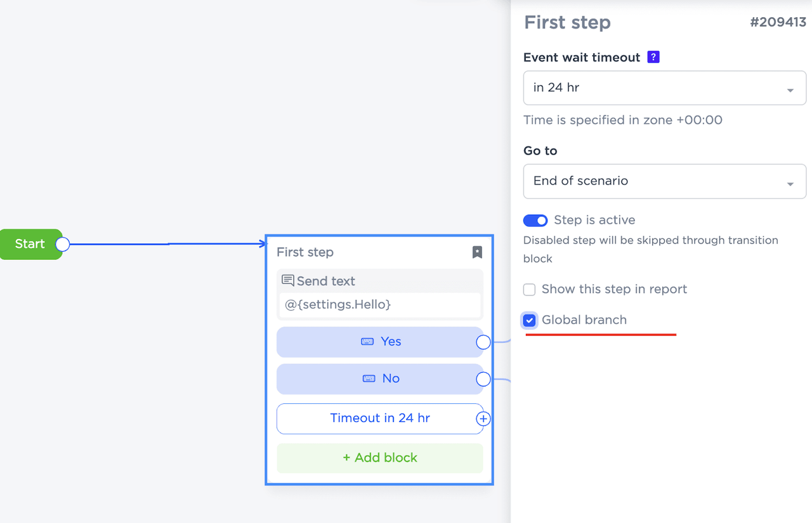Click the Yes button output connector circle
The image size is (812, 523).
pyautogui.click(x=483, y=342)
